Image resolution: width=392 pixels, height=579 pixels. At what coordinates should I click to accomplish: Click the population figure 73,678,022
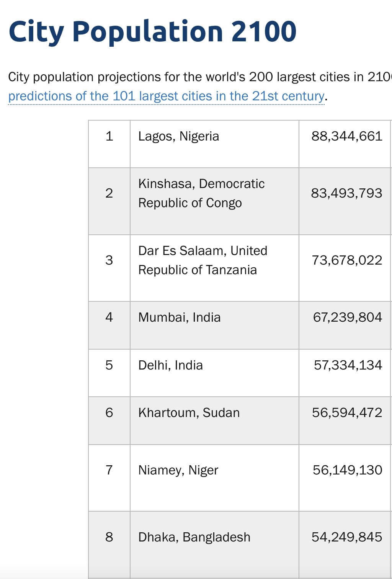pos(346,260)
